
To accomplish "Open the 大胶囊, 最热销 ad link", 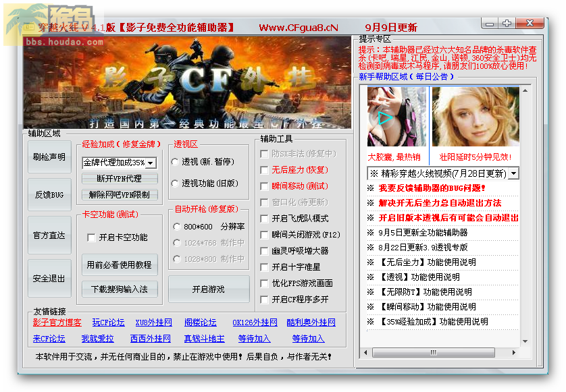I will (x=394, y=157).
